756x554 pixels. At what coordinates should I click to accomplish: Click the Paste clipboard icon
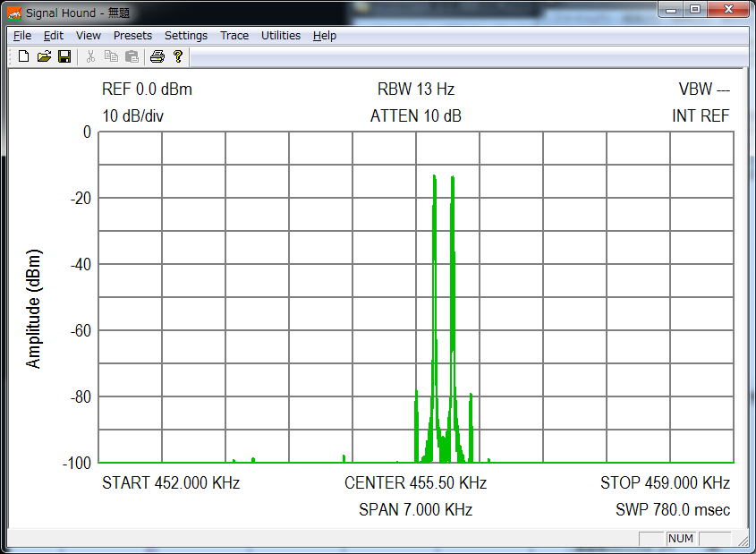click(x=132, y=56)
